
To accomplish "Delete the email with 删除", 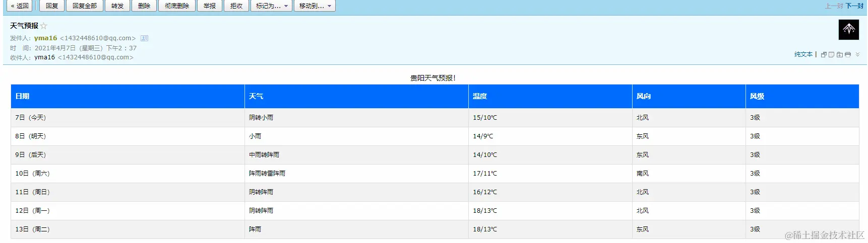I will coord(144,6).
